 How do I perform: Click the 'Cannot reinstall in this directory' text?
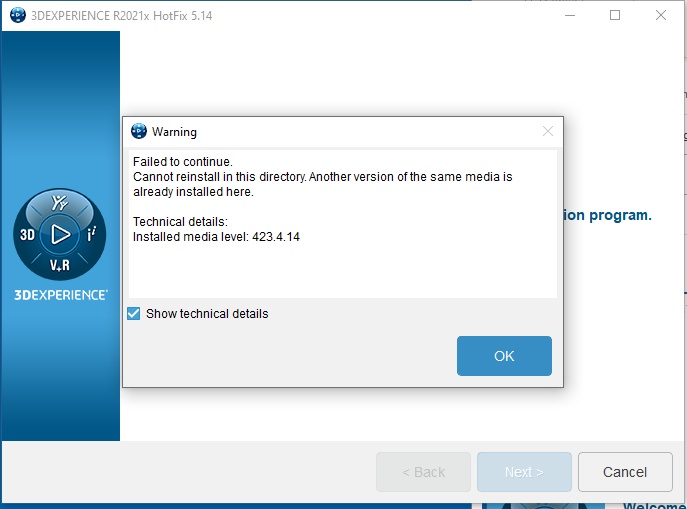220,177
